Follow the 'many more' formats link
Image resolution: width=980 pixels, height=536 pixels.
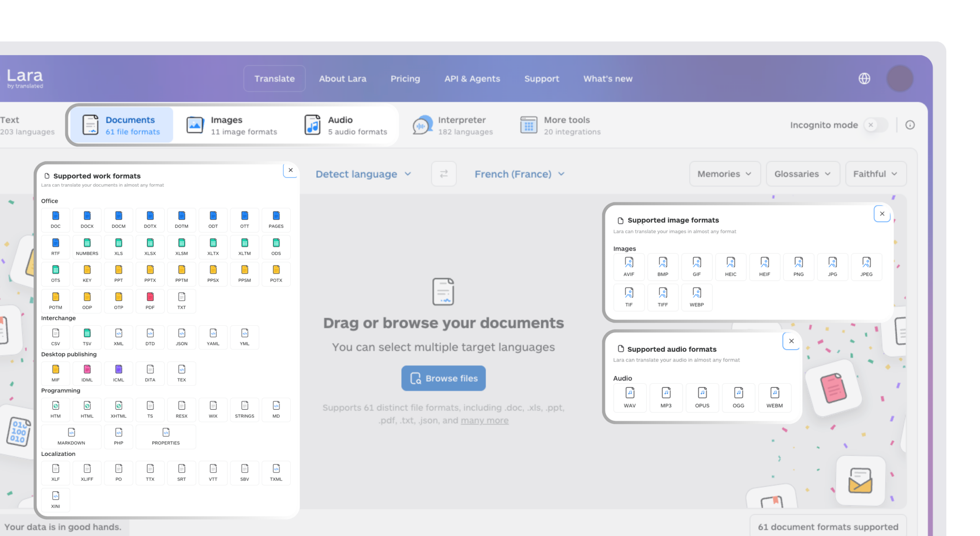[x=484, y=420]
